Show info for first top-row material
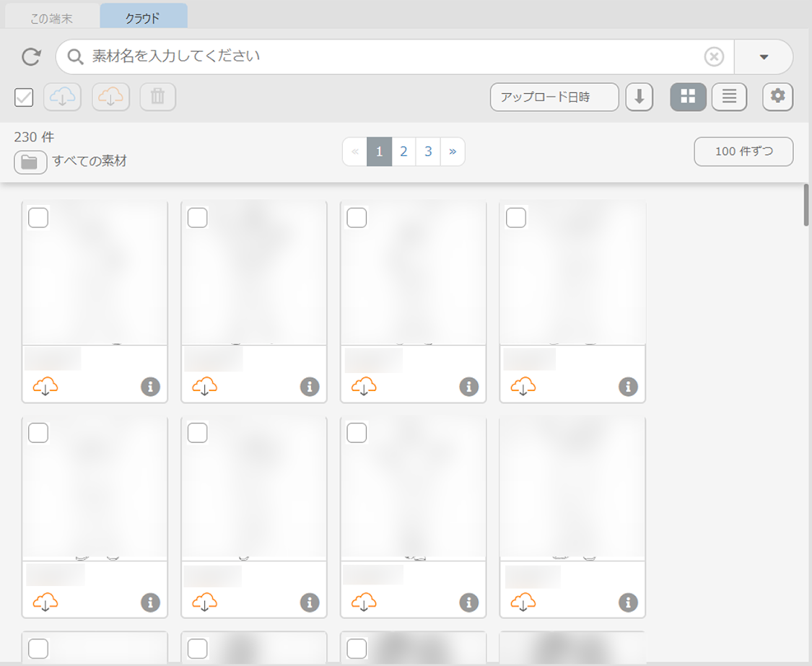This screenshot has width=812, height=666. point(150,386)
